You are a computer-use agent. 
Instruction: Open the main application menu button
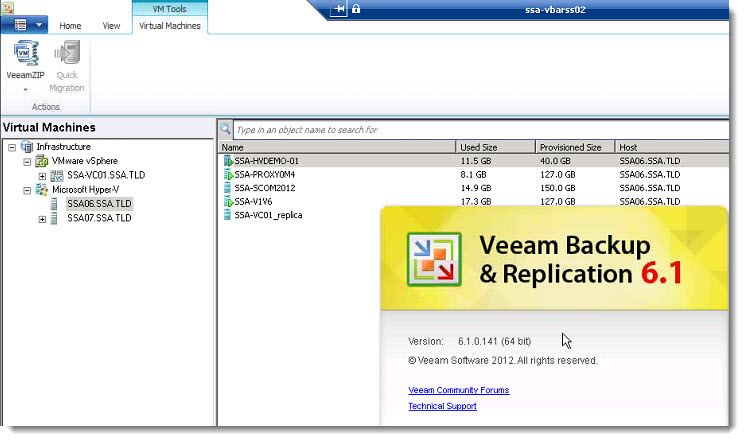click(24, 25)
